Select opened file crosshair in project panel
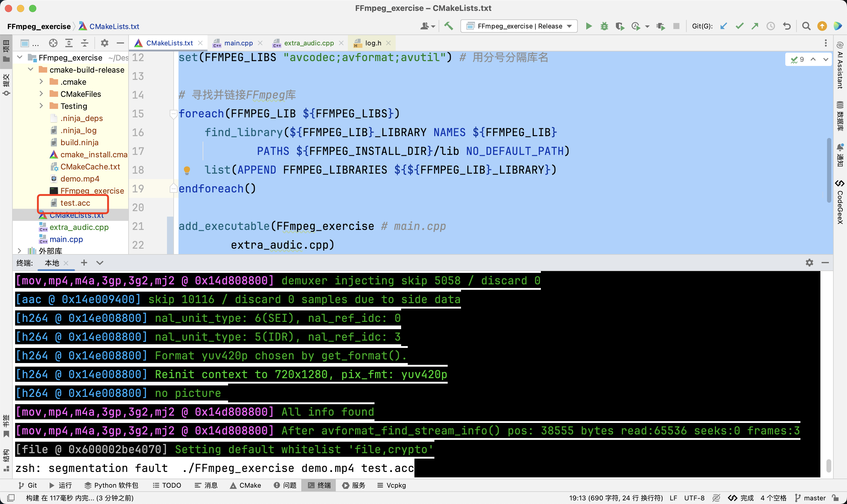Screen dimensions: 847x504 pyautogui.click(x=53, y=43)
